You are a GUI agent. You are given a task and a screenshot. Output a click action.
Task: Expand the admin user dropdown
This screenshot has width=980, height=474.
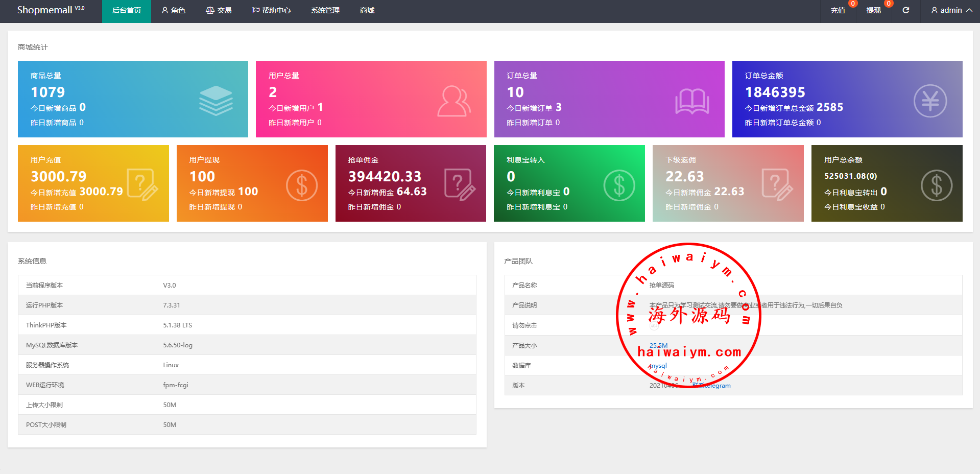pyautogui.click(x=951, y=10)
